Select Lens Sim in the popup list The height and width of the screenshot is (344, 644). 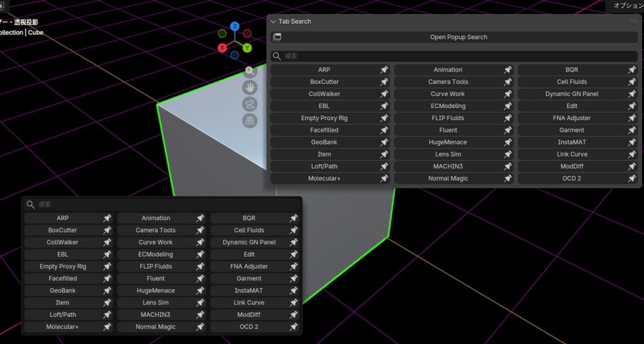click(x=156, y=302)
